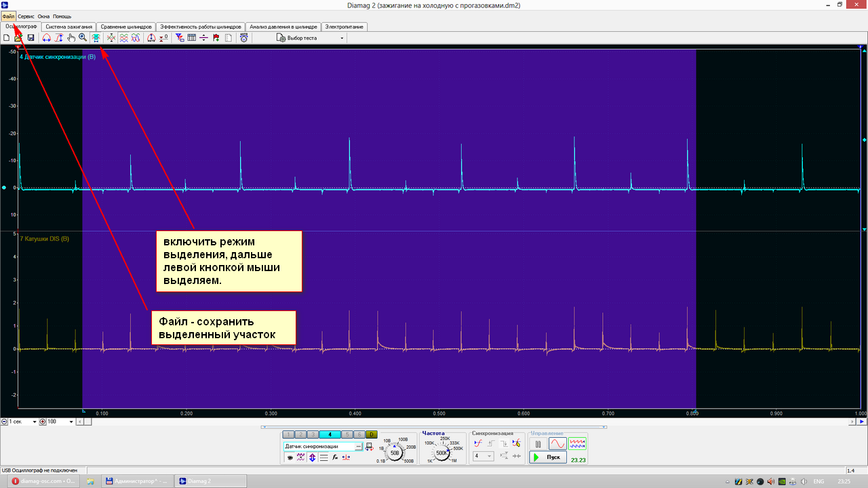The image size is (868, 488).
Task: Switch to the Сравнение цилиндров tab
Action: pos(125,27)
